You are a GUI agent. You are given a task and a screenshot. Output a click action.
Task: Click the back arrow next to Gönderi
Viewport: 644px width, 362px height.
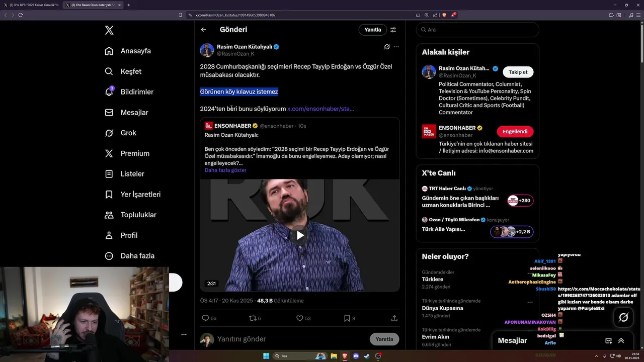pos(204,30)
